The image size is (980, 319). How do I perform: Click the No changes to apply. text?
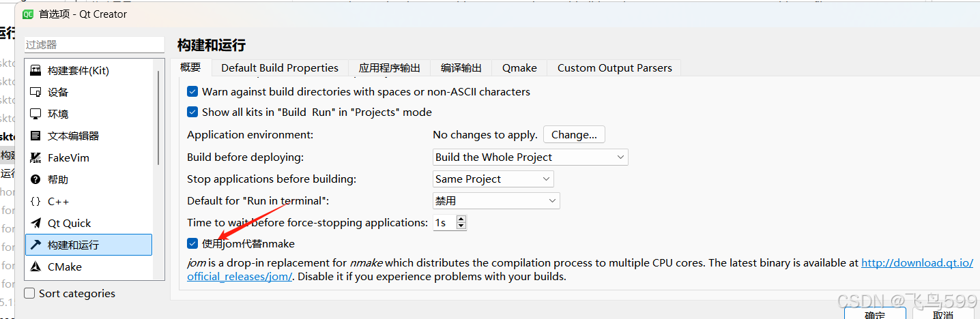point(485,134)
